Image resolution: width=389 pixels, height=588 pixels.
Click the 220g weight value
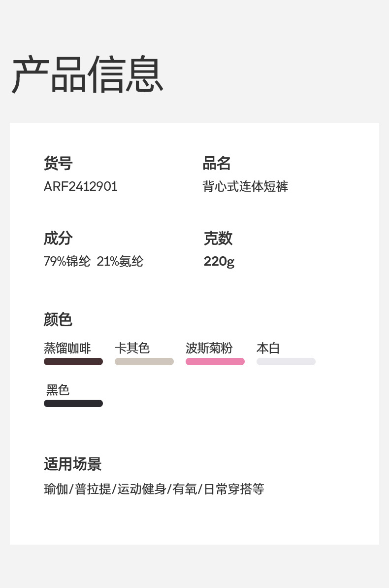coord(219,261)
